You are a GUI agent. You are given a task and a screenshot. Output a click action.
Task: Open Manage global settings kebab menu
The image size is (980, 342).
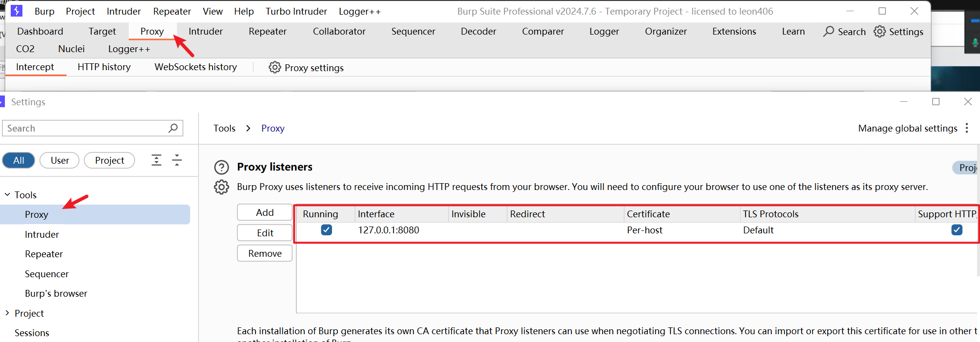click(x=967, y=128)
